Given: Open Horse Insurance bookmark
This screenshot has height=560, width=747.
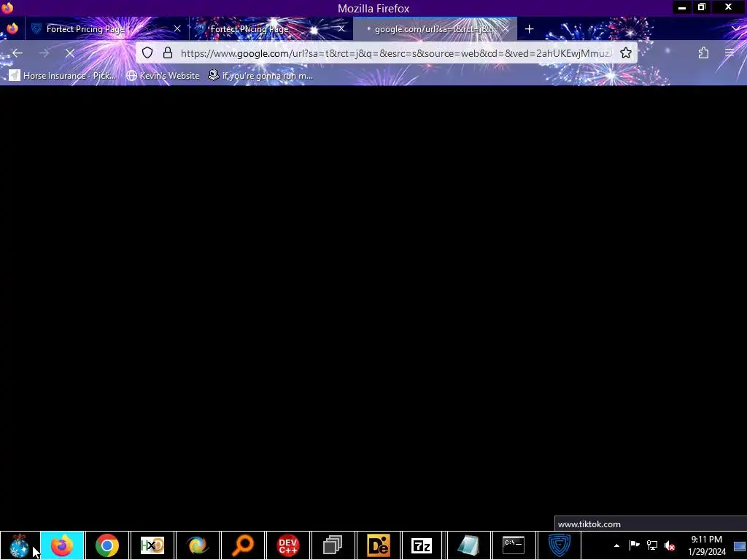Looking at the screenshot, I should 63,75.
